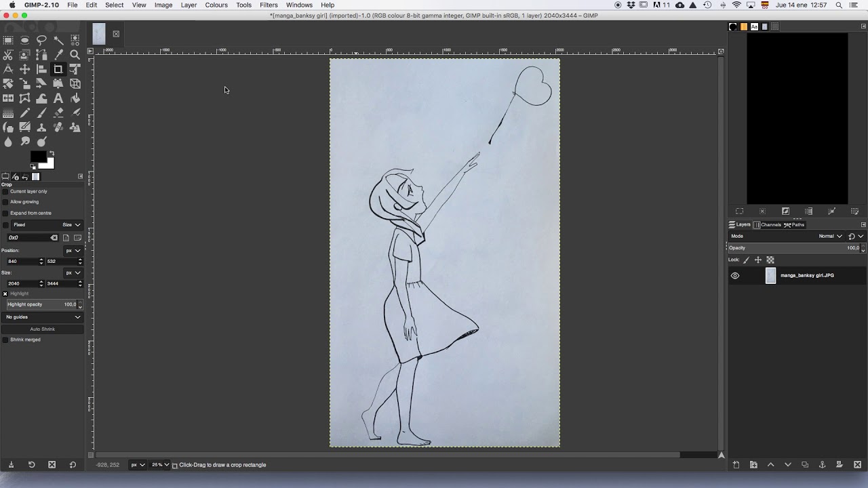Open the Filters menu

click(269, 5)
